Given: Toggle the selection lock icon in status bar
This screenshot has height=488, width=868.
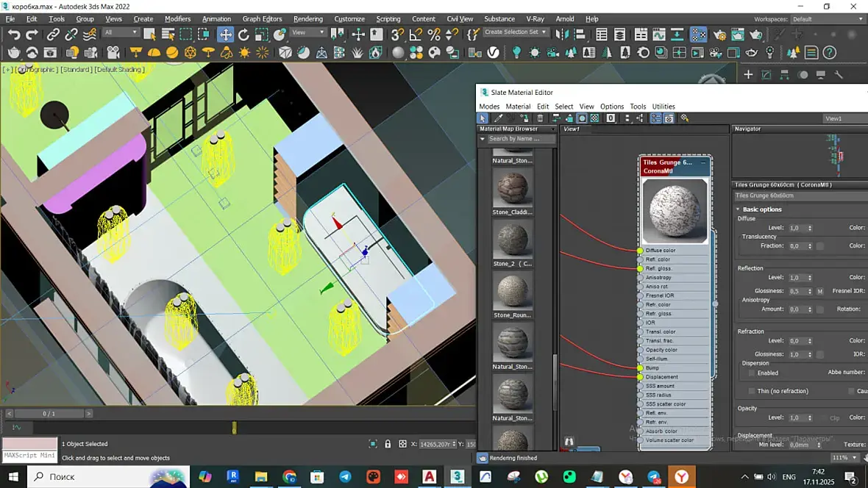Looking at the screenshot, I should click(x=388, y=444).
